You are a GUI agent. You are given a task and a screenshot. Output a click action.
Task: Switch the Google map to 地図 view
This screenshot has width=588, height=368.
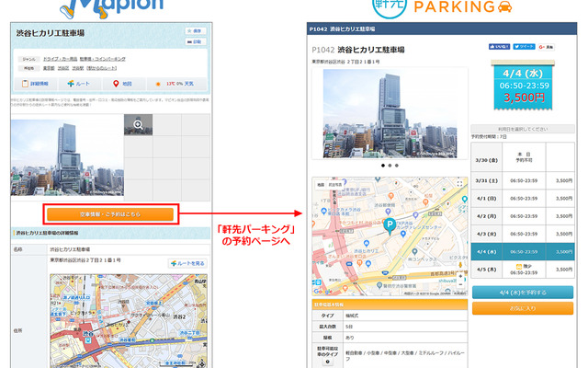321,185
